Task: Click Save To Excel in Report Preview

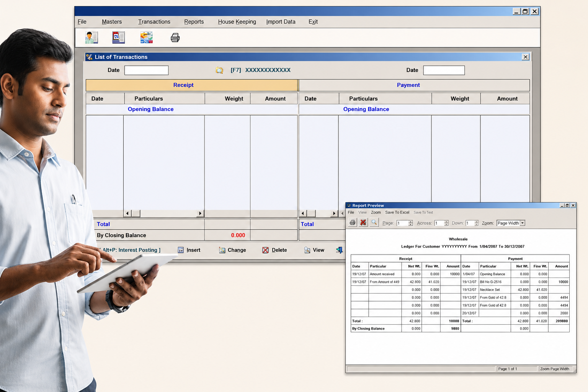Action: 397,212
